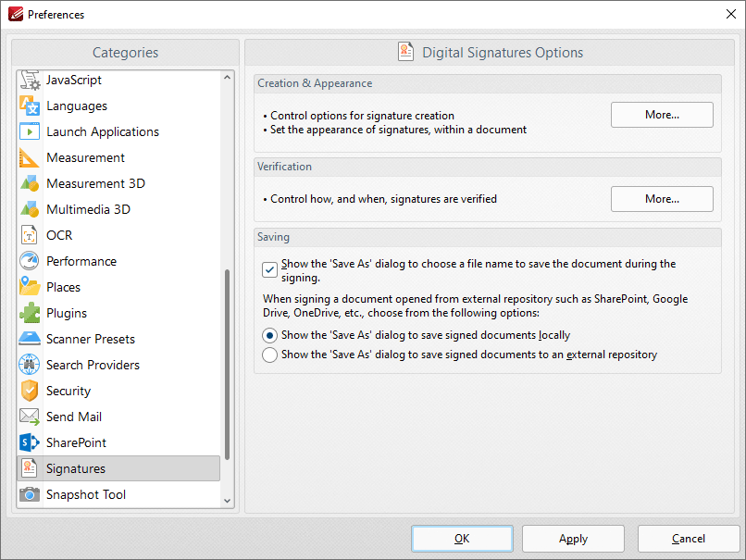Image resolution: width=746 pixels, height=560 pixels.
Task: Select the Signatures category
Action: pos(118,468)
